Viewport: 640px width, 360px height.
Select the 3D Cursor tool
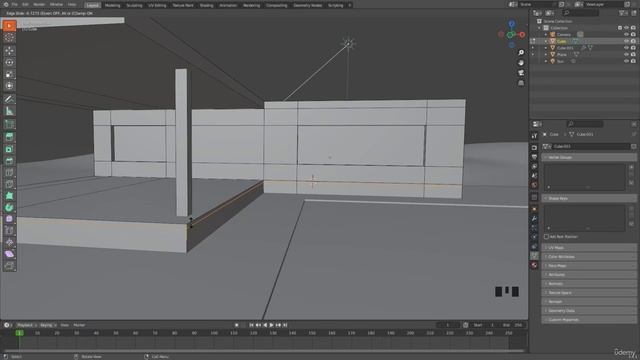tap(9, 38)
